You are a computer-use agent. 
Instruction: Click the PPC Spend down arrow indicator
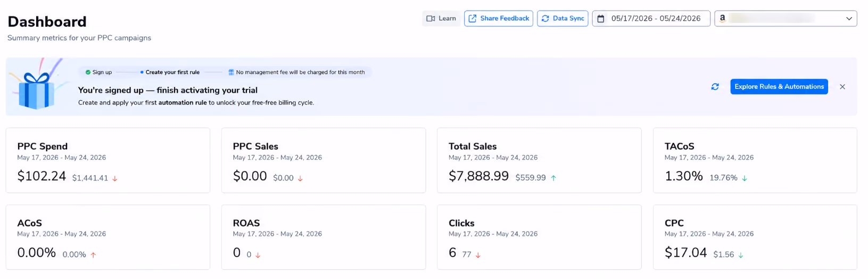pyautogui.click(x=115, y=179)
